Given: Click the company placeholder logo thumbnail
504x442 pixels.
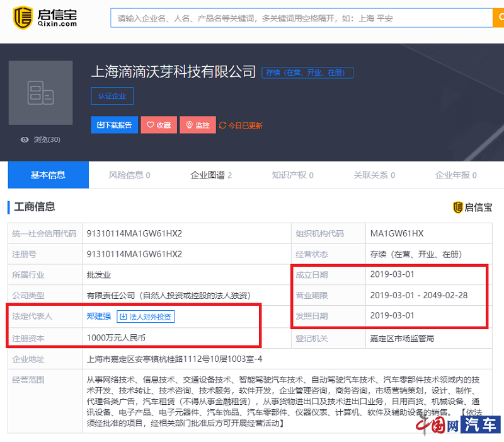Looking at the screenshot, I should pos(40,93).
